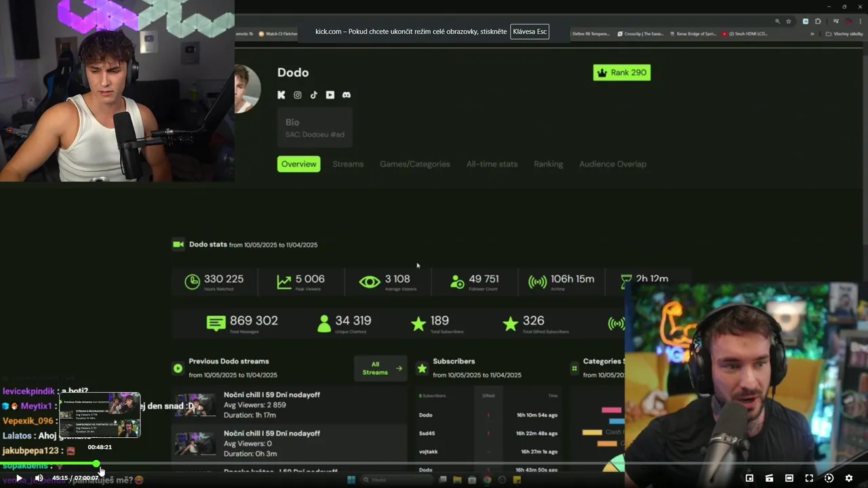This screenshot has width=868, height=488.
Task: Open the Všechny záložky bookmarks folder
Action: [x=844, y=34]
